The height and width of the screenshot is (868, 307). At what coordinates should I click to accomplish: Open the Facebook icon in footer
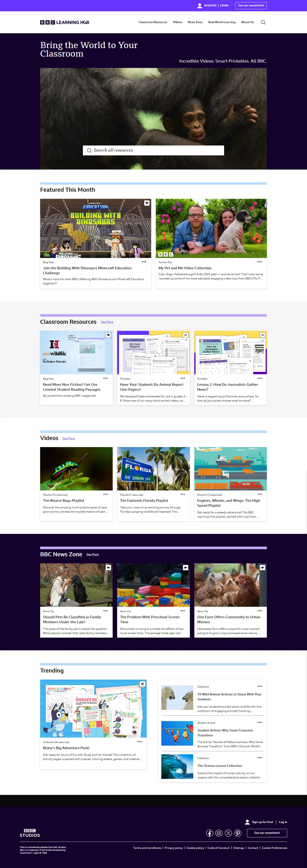click(x=209, y=833)
